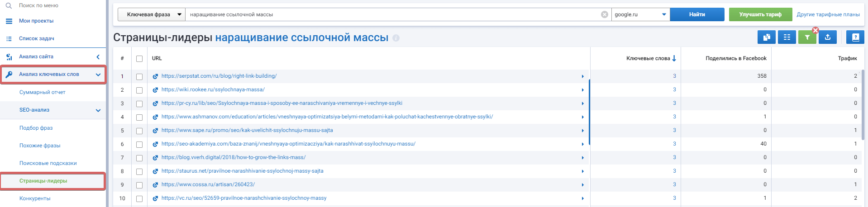Click external link icon for seo-akademiya.com row
This screenshot has height=207, width=868.
(x=155, y=144)
